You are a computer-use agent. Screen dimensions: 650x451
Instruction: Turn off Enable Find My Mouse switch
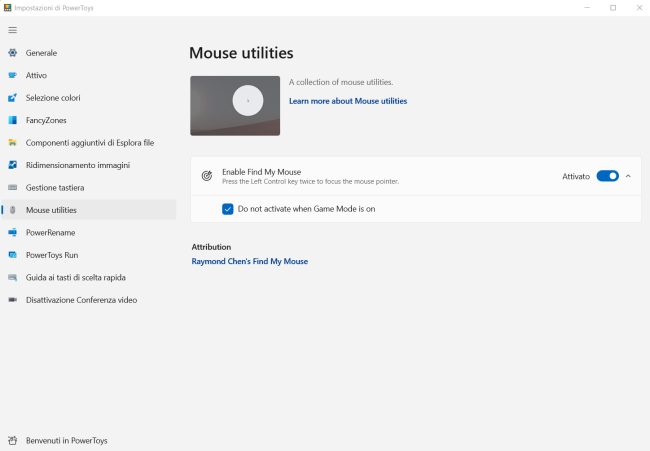click(x=607, y=176)
